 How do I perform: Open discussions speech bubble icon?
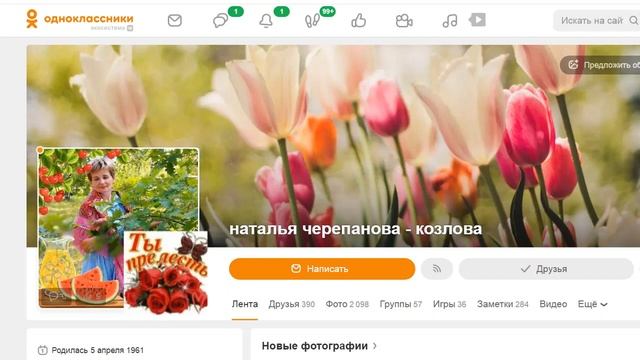[x=220, y=20]
